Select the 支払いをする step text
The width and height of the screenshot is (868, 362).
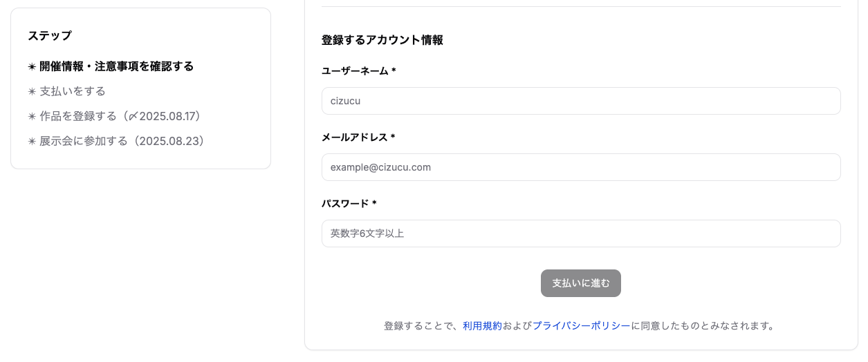[x=73, y=92]
